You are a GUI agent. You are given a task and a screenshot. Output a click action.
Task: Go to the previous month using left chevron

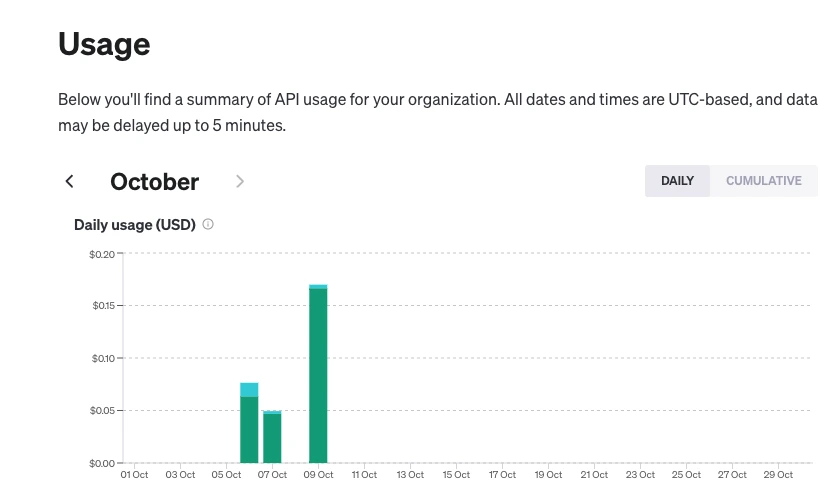coord(70,181)
